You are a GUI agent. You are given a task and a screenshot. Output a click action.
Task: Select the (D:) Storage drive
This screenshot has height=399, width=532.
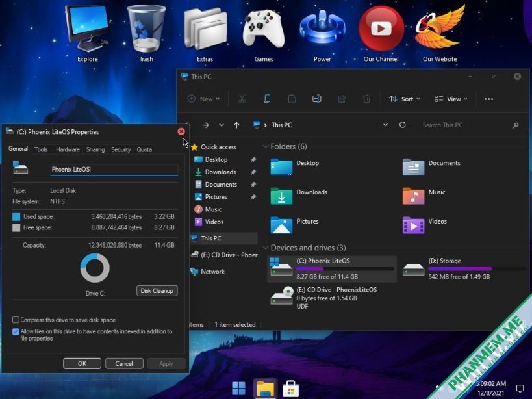464,269
